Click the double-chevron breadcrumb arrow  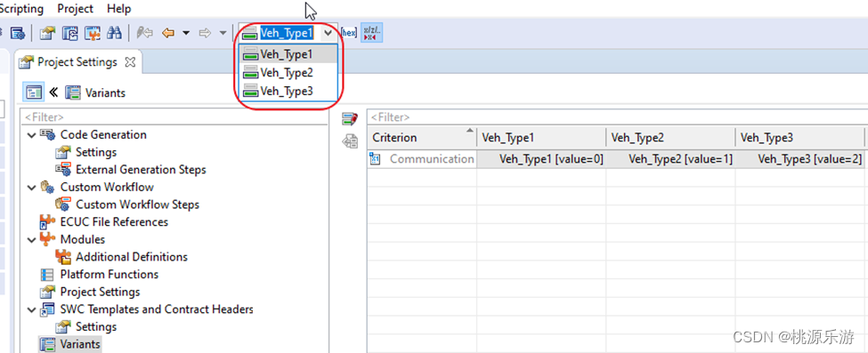pos(53,92)
